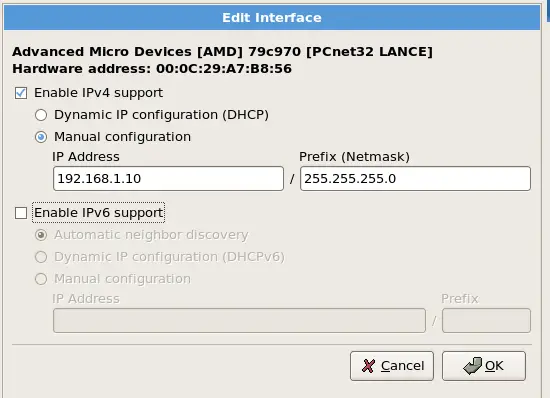Select IPv4 Manual configuration radio button
This screenshot has height=398, width=550.
(x=41, y=137)
